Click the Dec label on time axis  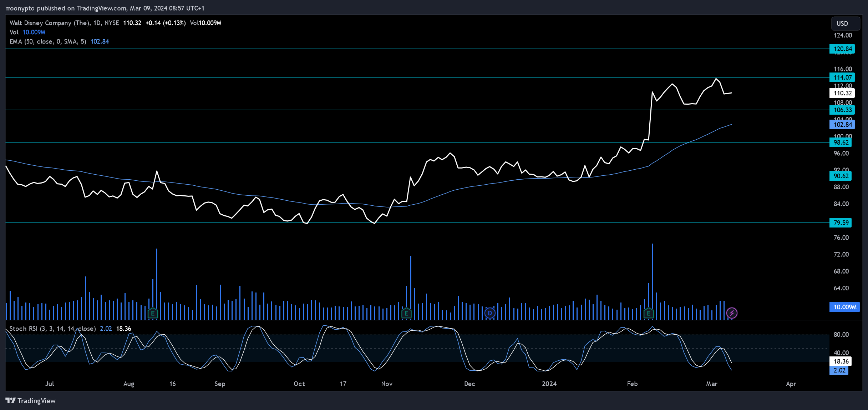469,384
